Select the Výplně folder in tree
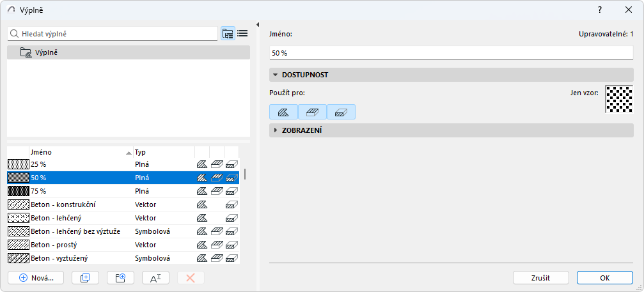 tap(47, 52)
